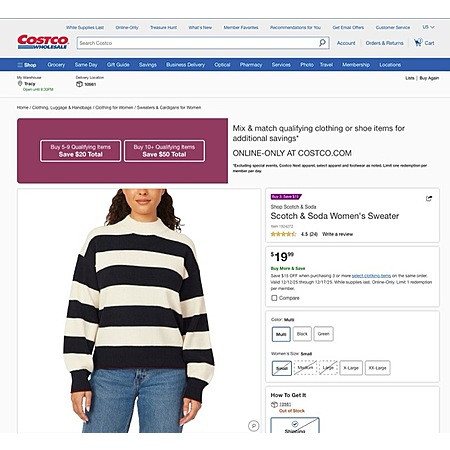Click the Write a review link
This screenshot has width=450, height=450.
(x=337, y=234)
